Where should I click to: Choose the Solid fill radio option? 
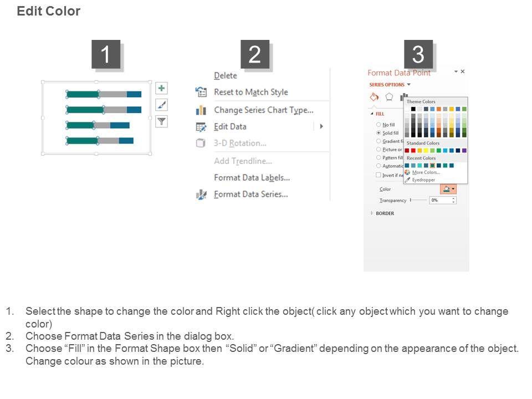379,133
